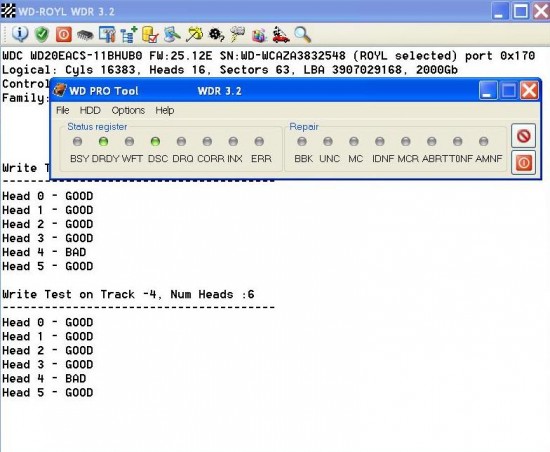Image resolution: width=550 pixels, height=452 pixels.
Task: Click first 'Head 0 - GOOD' result line
Action: pyautogui.click(x=48, y=196)
